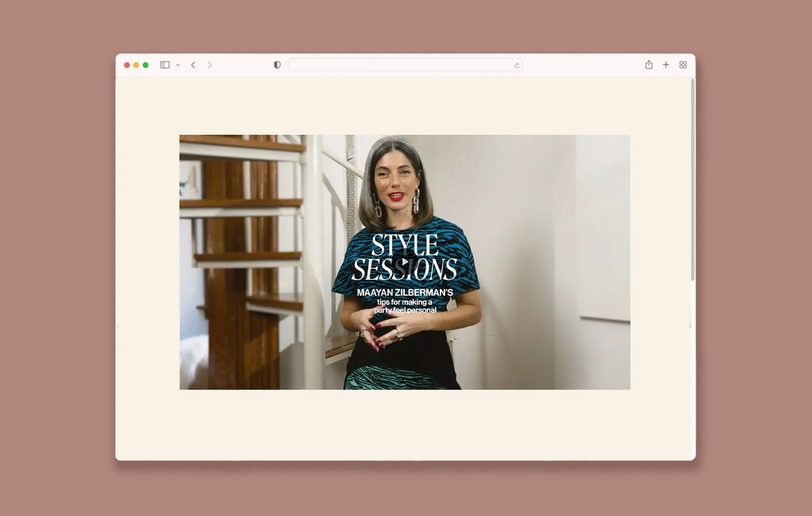Make the Safari window full screen
This screenshot has height=516, width=812.
pos(146,65)
